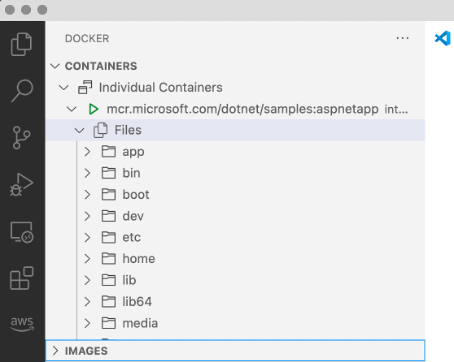The width and height of the screenshot is (454, 362).
Task: Expand the boot folder
Action: point(87,194)
